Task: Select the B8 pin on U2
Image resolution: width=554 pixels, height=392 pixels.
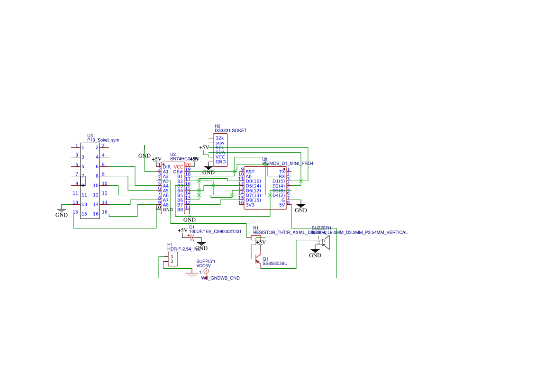Action: pyautogui.click(x=180, y=210)
